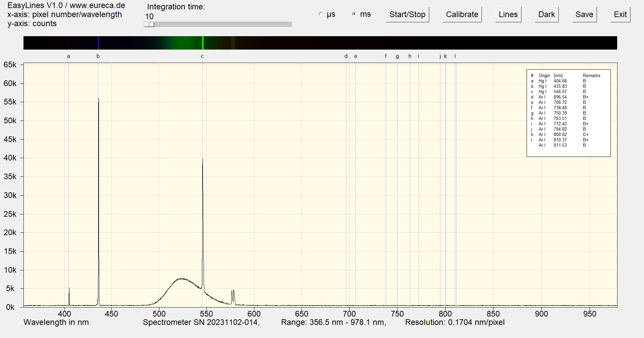Click the green line in the spectrum color strip

point(203,43)
